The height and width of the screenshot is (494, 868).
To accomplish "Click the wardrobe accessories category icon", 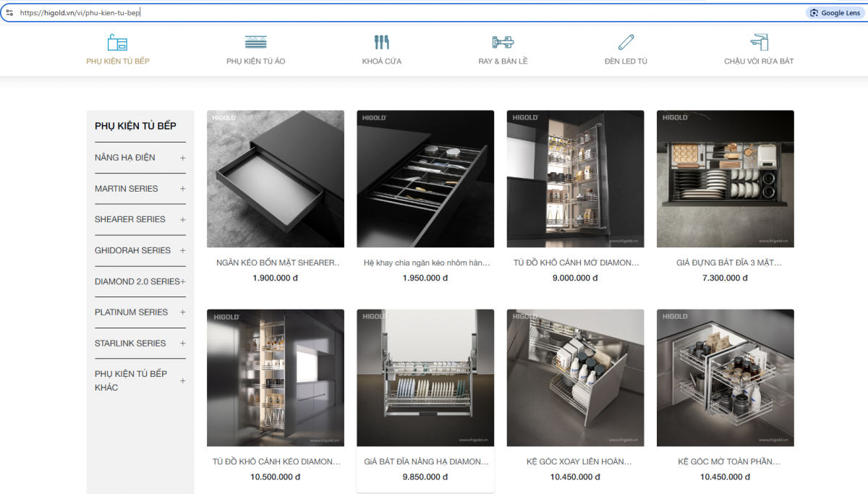I will point(255,42).
